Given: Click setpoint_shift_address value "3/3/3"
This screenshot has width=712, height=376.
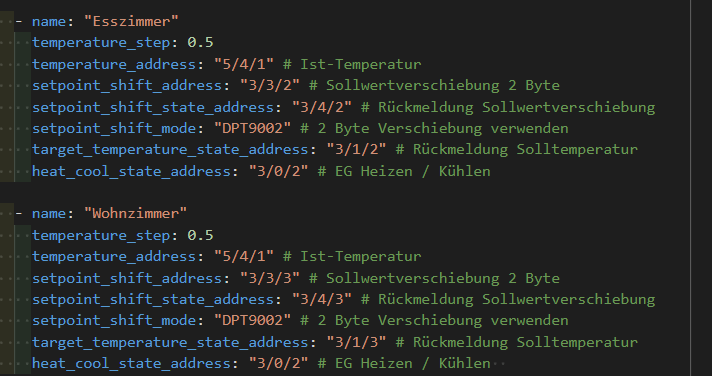Looking at the screenshot, I should coord(270,278).
